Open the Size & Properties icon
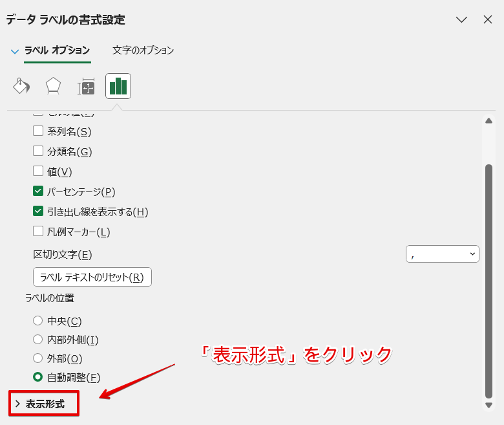The height and width of the screenshot is (425, 504). click(x=86, y=86)
